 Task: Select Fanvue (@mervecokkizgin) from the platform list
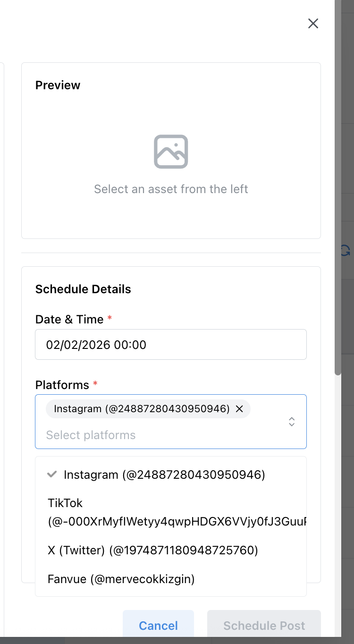(x=121, y=579)
